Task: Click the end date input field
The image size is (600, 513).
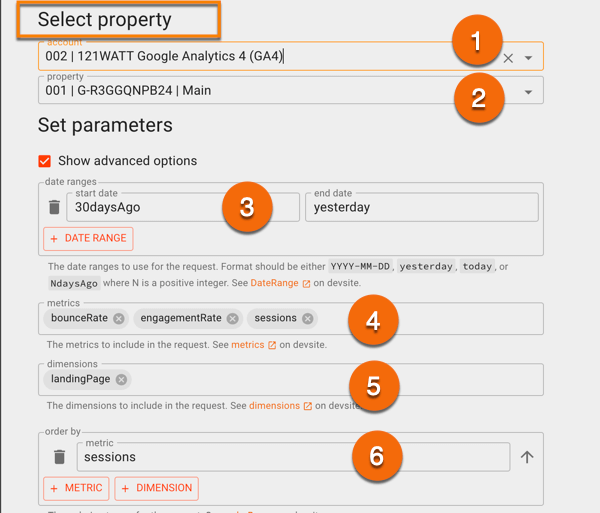Action: (x=420, y=208)
